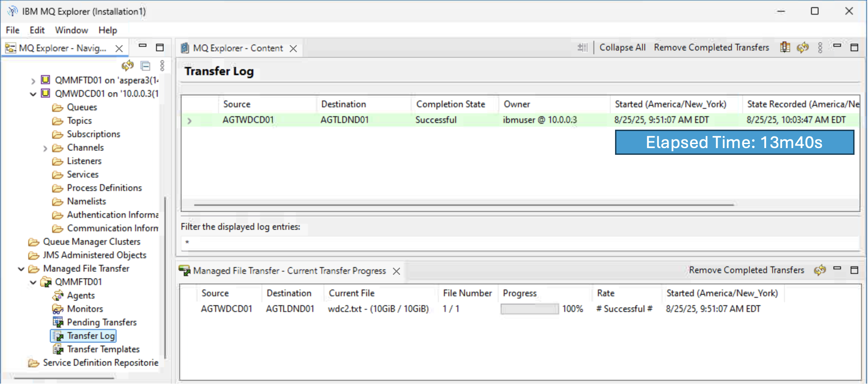Image resolution: width=868 pixels, height=385 pixels.
Task: Maximize the MQ Explorer Navigator panel
Action: point(160,47)
